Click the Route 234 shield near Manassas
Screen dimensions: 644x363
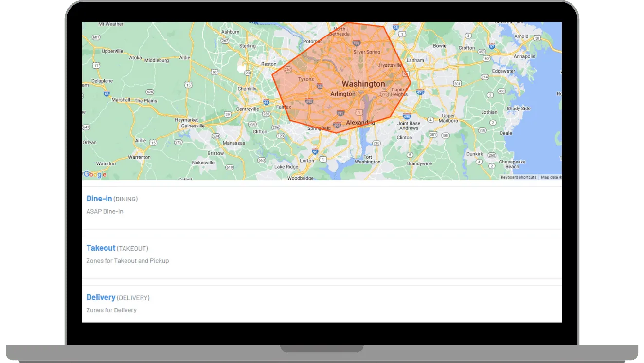click(216, 137)
